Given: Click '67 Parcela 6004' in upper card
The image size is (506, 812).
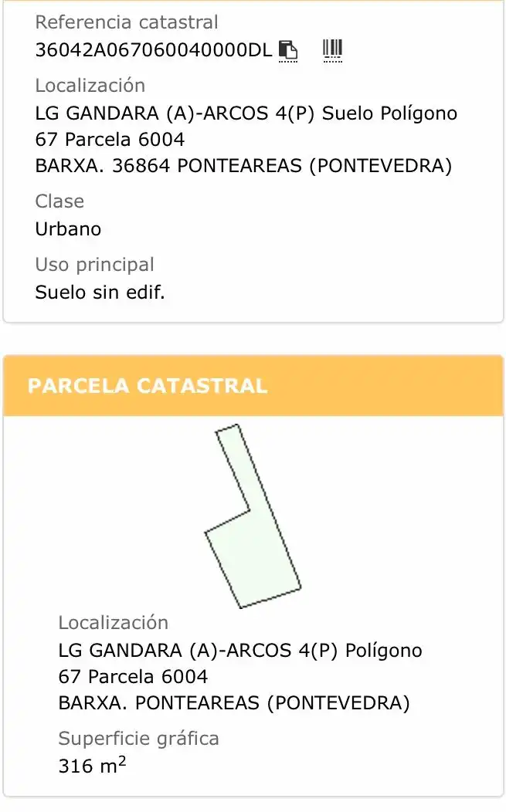Looking at the screenshot, I should (x=110, y=139).
